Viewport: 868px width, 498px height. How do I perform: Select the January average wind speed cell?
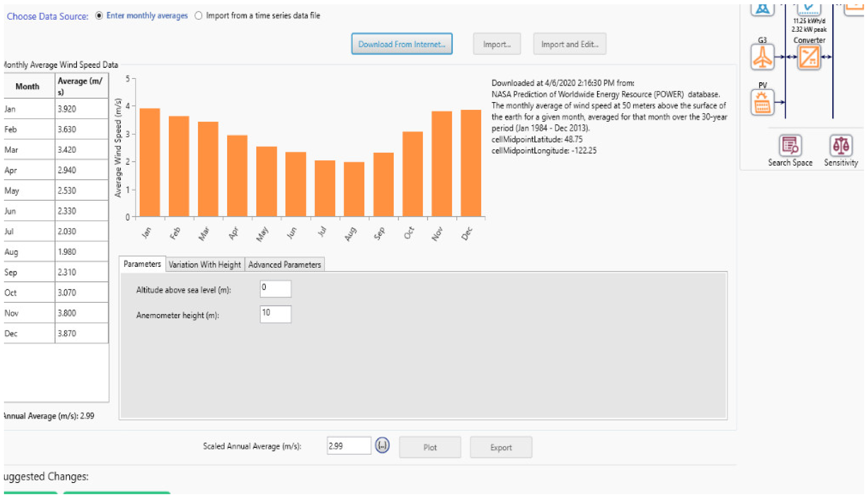click(x=81, y=109)
